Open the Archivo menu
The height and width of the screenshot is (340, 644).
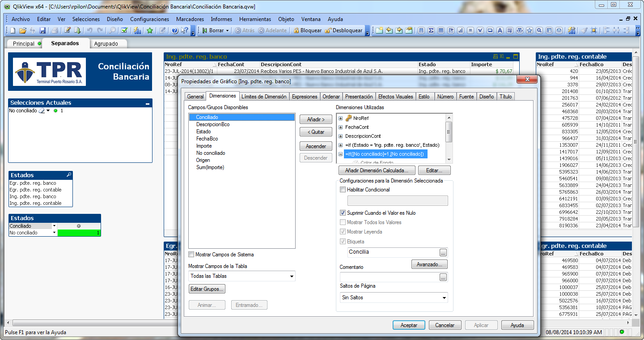click(x=21, y=19)
